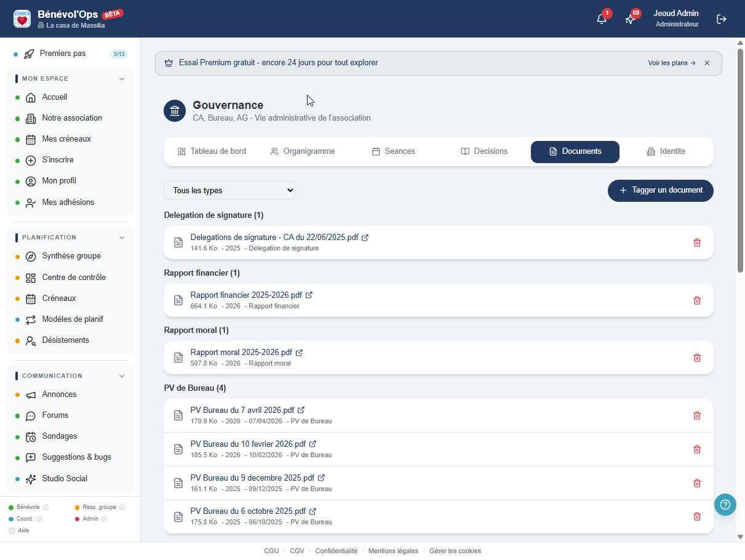The height and width of the screenshot is (560, 745).
Task: Open CGV footer link
Action: 297,551
